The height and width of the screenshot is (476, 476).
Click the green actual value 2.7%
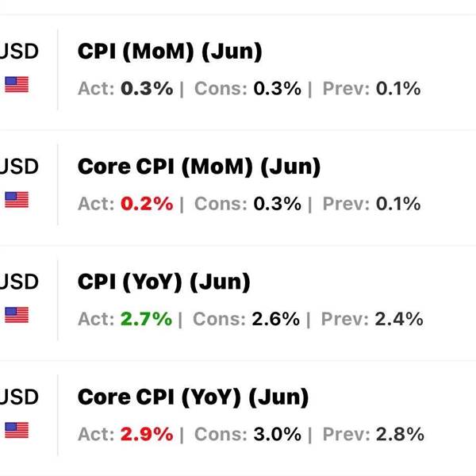point(146,319)
